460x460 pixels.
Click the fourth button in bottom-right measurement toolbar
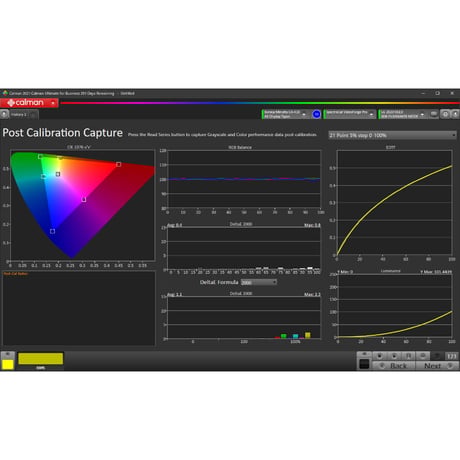(x=423, y=356)
